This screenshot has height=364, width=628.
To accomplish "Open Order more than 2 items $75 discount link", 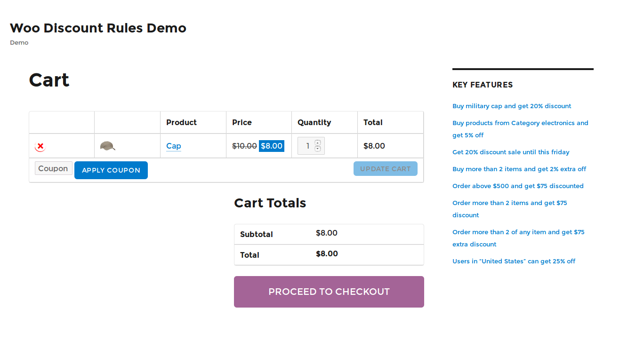I will tap(509, 203).
